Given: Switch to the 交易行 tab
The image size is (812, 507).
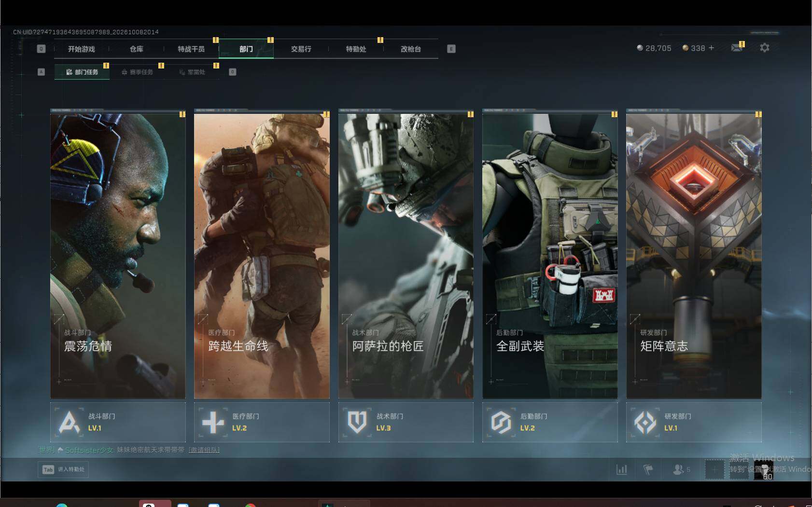Looking at the screenshot, I should (301, 49).
